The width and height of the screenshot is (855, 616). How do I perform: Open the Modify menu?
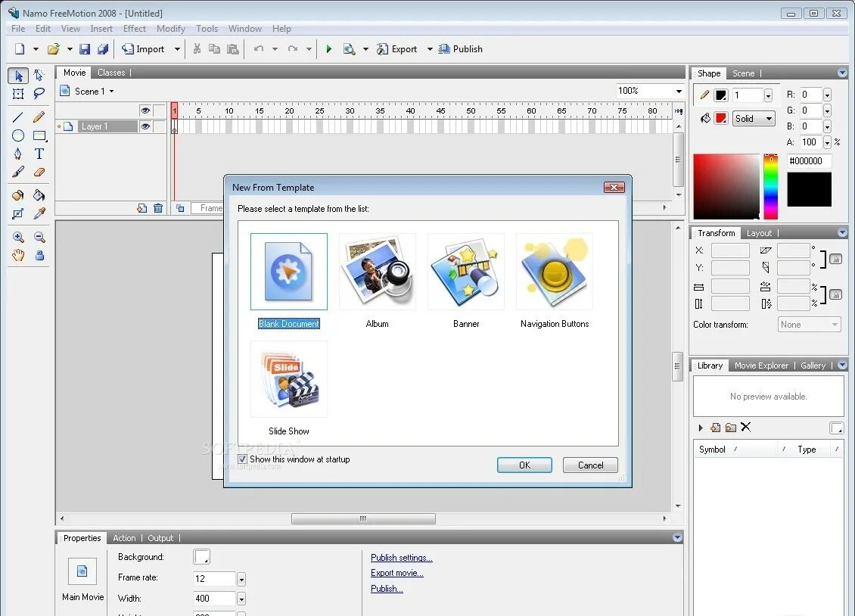click(171, 29)
